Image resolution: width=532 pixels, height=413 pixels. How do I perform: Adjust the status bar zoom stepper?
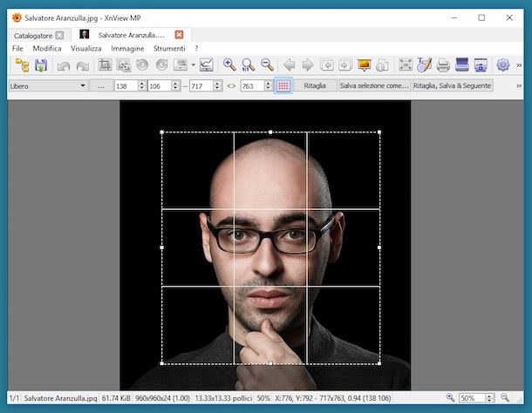(x=489, y=398)
